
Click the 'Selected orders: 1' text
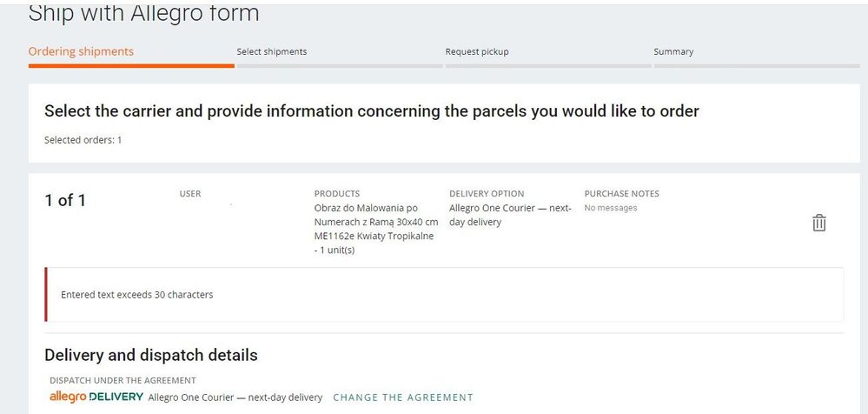[x=83, y=140]
